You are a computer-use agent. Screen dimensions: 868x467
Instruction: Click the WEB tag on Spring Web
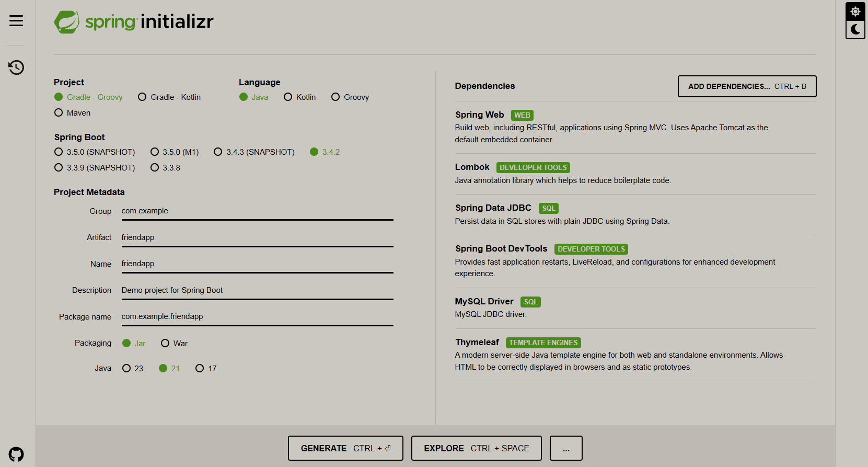click(x=522, y=116)
